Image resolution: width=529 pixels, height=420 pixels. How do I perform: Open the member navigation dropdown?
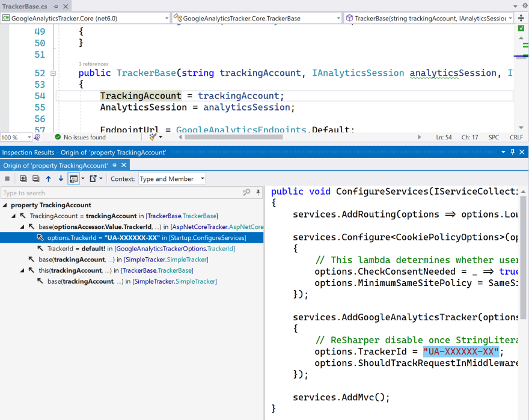point(429,19)
